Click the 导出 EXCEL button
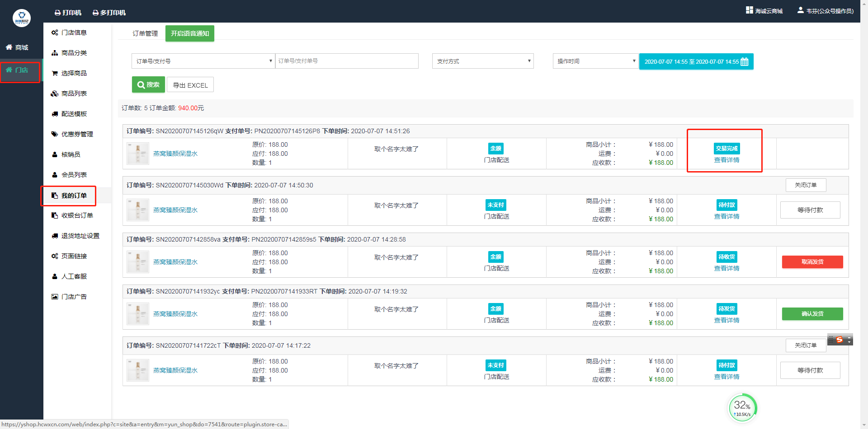This screenshot has height=429, width=868. pyautogui.click(x=190, y=85)
